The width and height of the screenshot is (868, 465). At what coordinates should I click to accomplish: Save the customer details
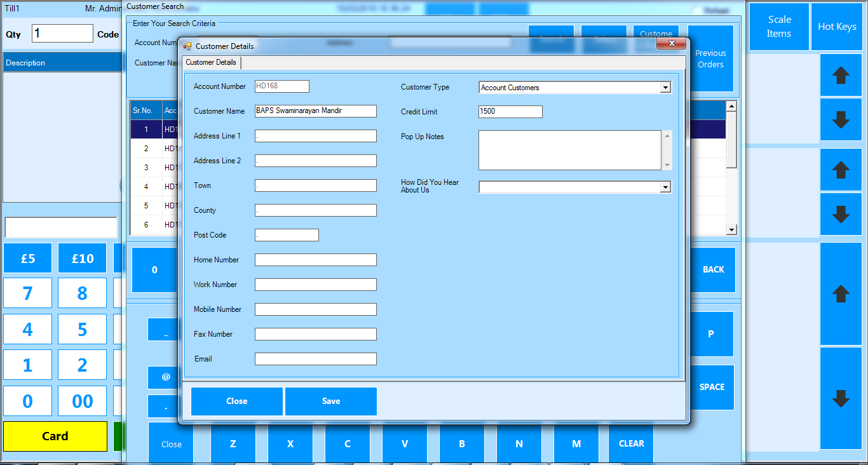point(330,401)
